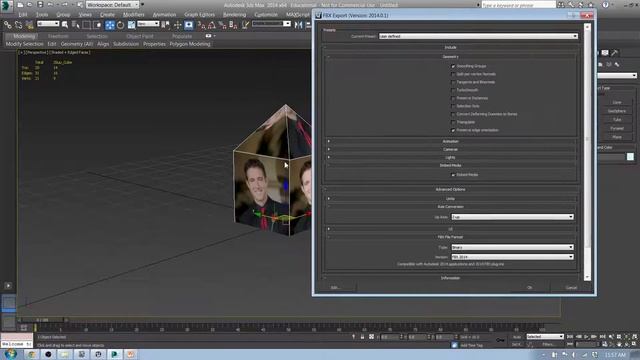Toggle Smoothing Groups checkbox
This screenshot has width=640, height=360.
[x=453, y=66]
